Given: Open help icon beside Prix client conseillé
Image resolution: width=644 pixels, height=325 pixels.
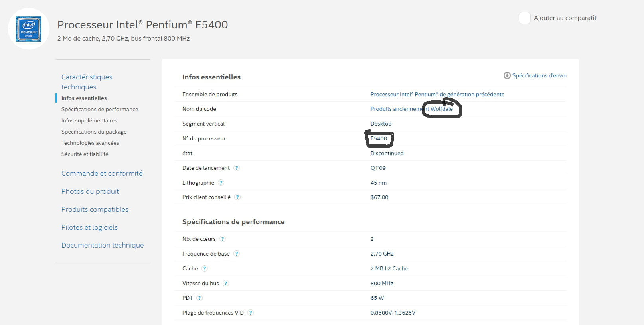Looking at the screenshot, I should (x=237, y=197).
